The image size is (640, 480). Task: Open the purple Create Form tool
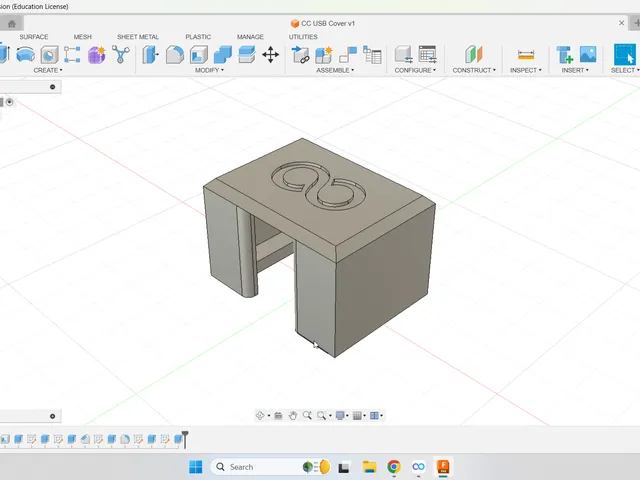click(97, 54)
